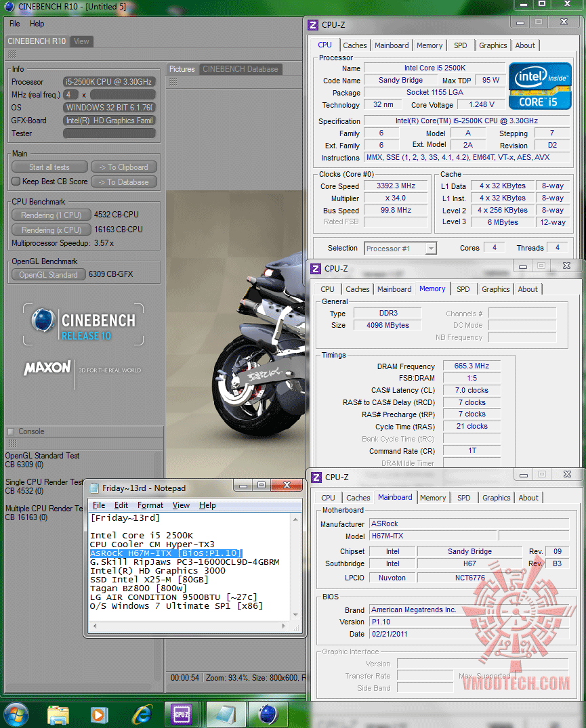Switch to Notepad taskbar button
Viewport: 586px width, 728px height.
click(x=225, y=714)
